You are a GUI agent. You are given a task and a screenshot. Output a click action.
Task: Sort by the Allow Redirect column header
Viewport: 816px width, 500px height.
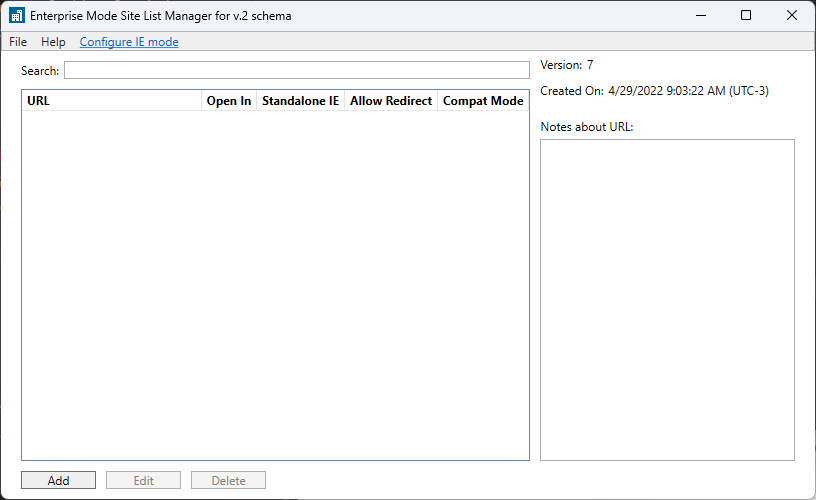[x=391, y=101]
